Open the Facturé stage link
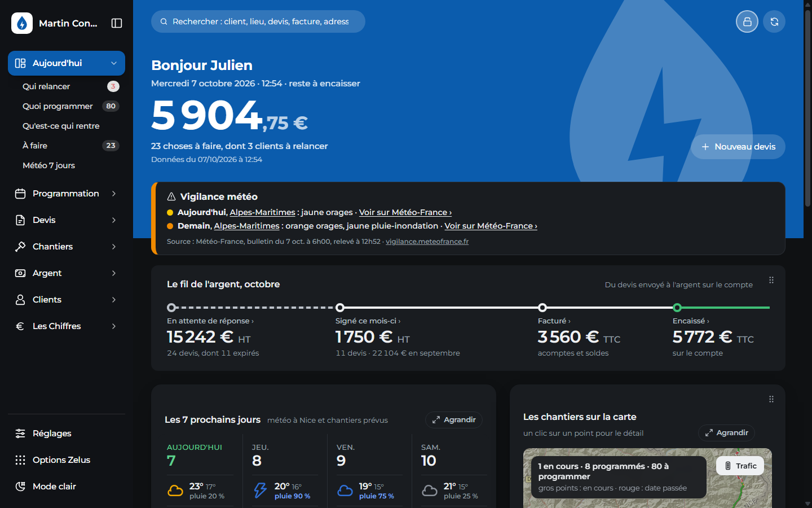 [x=554, y=321]
